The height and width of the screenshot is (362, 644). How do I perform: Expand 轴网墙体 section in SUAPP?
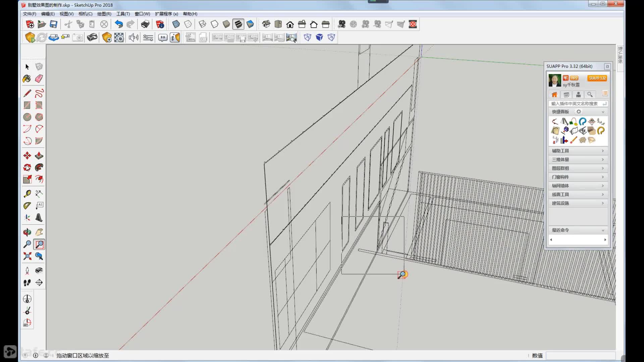point(578,186)
